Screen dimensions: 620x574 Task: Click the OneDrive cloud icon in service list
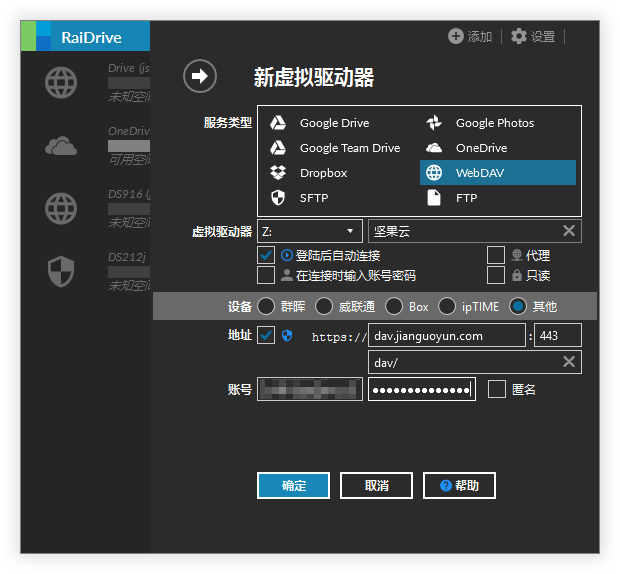(x=434, y=148)
